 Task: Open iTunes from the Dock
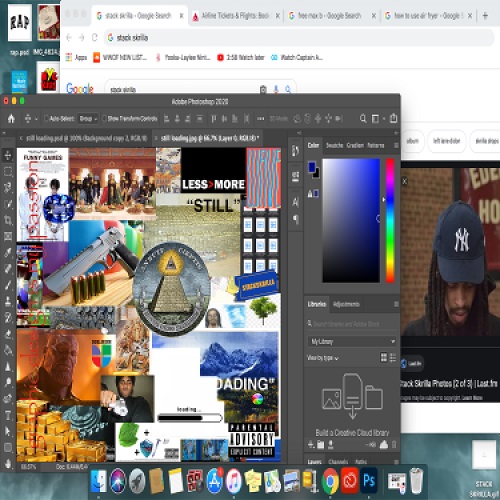click(x=234, y=481)
